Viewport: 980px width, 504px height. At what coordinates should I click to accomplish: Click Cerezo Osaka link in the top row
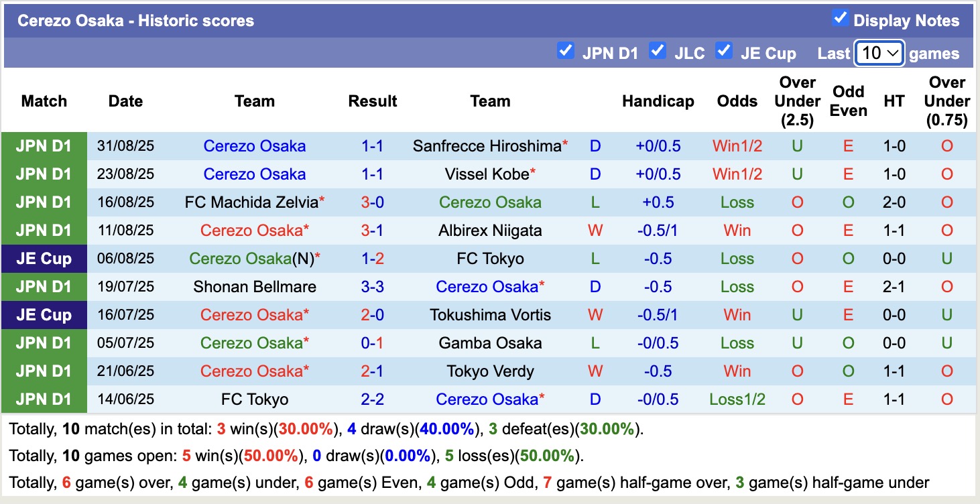click(x=255, y=145)
